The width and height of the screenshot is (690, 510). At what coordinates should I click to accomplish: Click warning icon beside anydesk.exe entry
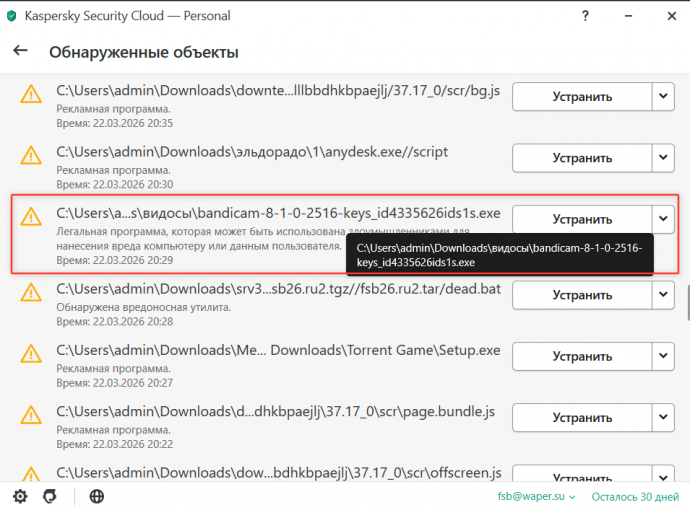tap(32, 157)
